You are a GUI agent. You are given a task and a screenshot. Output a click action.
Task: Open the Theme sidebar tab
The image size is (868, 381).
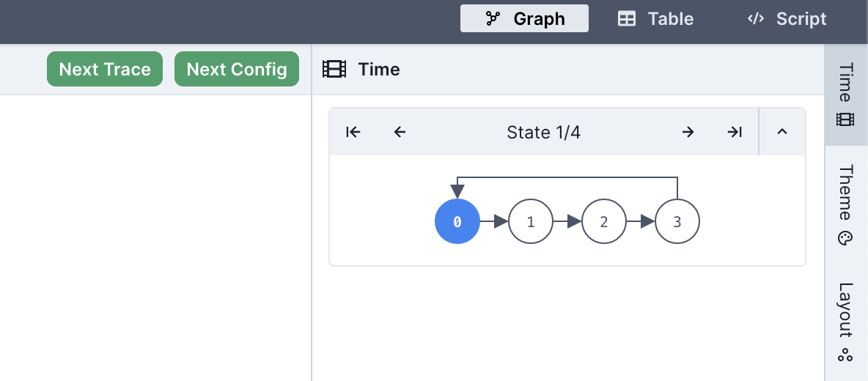coord(845,204)
